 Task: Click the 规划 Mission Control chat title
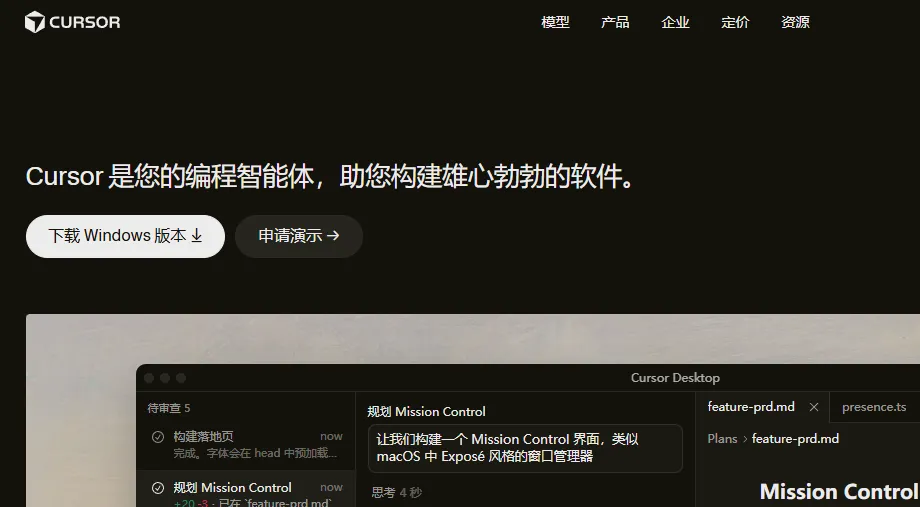click(x=427, y=412)
